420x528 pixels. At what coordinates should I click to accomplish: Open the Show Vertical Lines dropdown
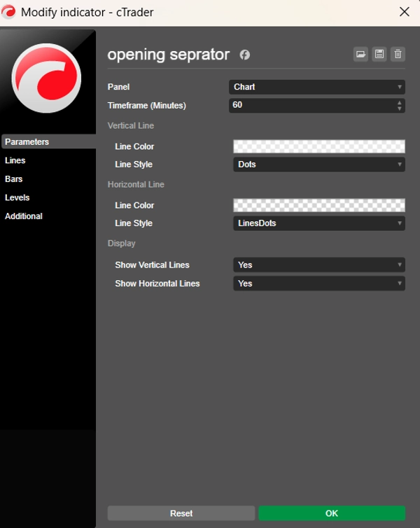319,265
